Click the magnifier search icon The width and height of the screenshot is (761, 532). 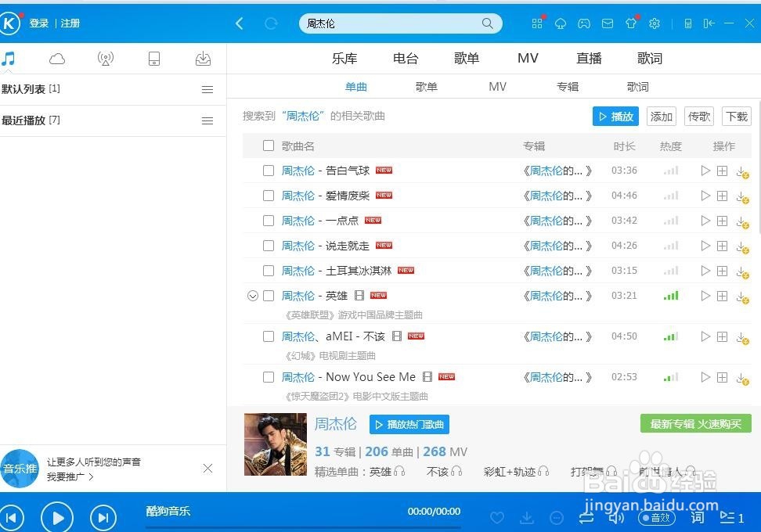[487, 23]
